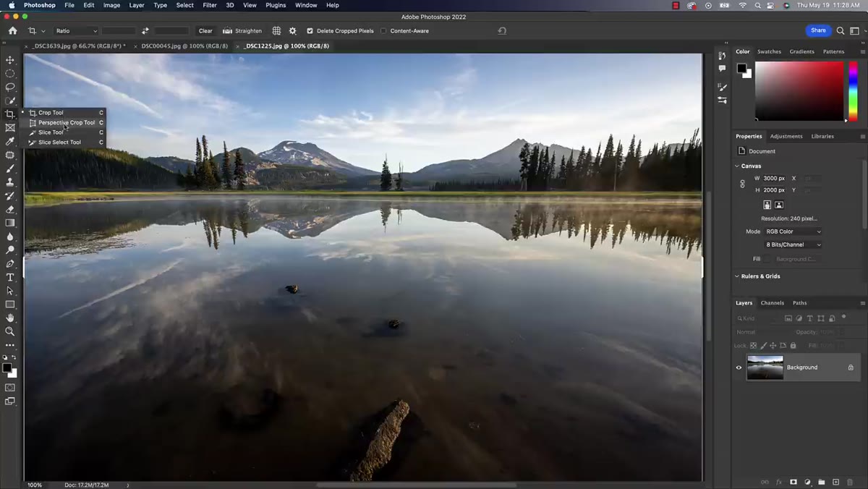
Task: Toggle Quick Mask mode
Action: pyautogui.click(x=10, y=388)
